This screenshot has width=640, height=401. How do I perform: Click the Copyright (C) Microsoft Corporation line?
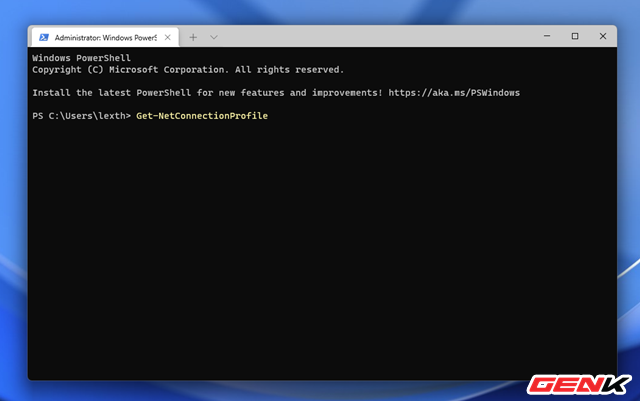pos(188,69)
